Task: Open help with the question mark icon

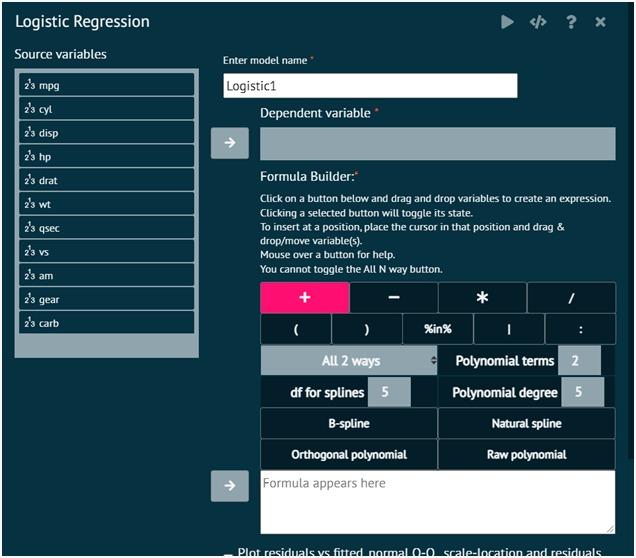Action: (x=571, y=22)
